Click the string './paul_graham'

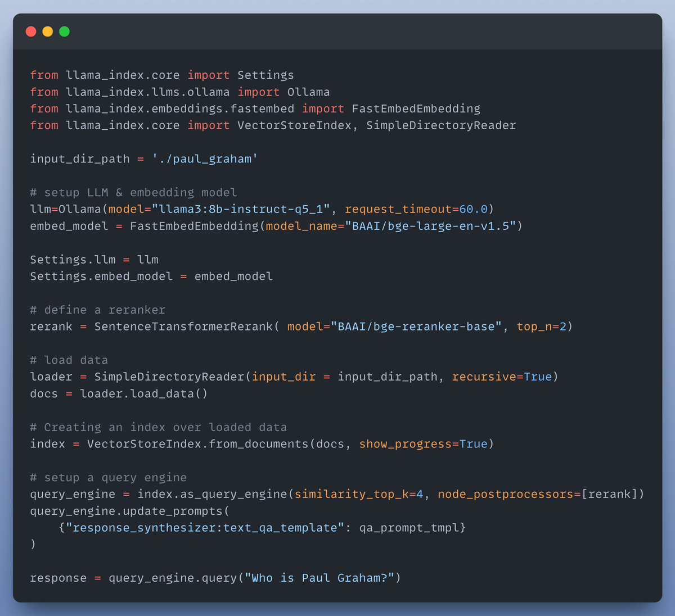pyautogui.click(x=205, y=159)
